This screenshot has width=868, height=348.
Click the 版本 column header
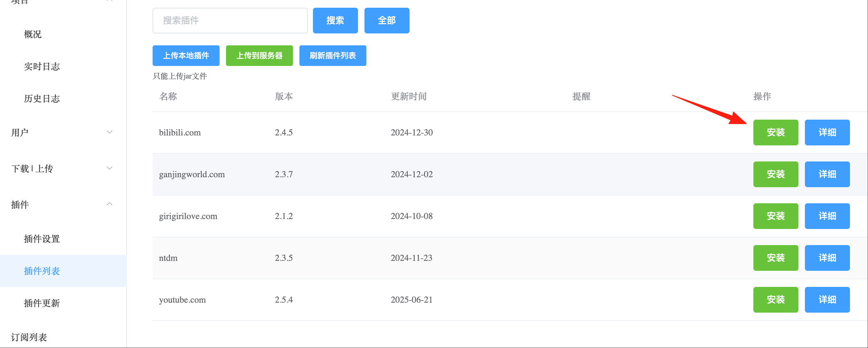coord(284,96)
